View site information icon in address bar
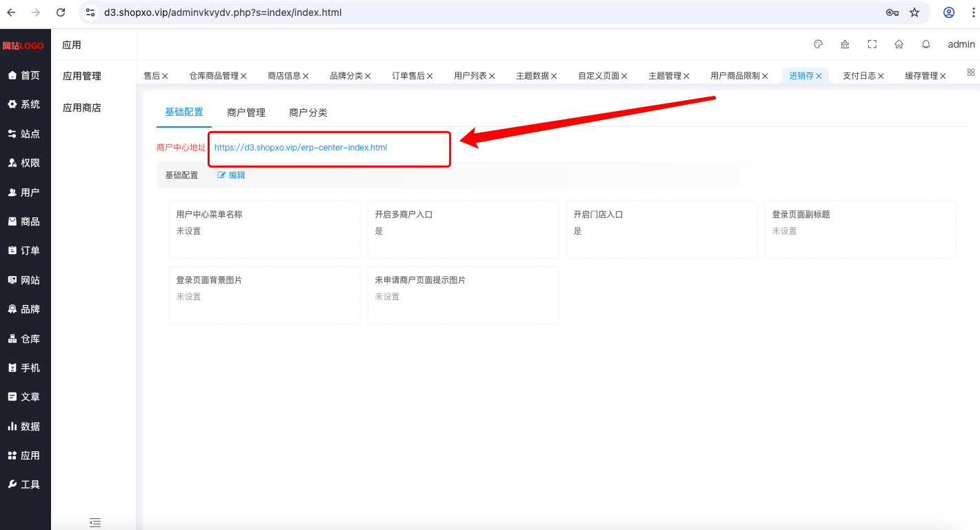 click(90, 12)
